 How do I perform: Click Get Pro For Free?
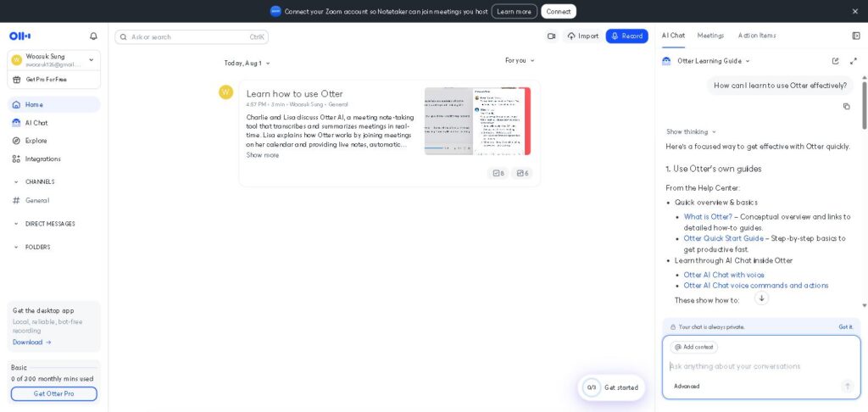(46, 79)
